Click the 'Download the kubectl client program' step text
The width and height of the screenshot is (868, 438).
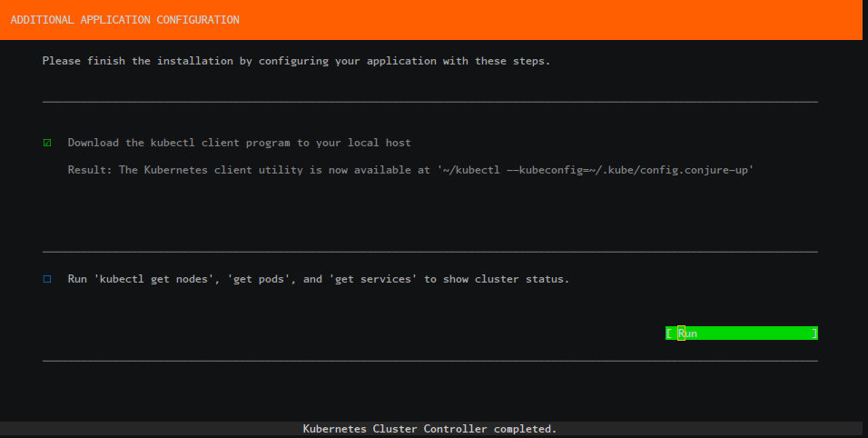coord(239,143)
